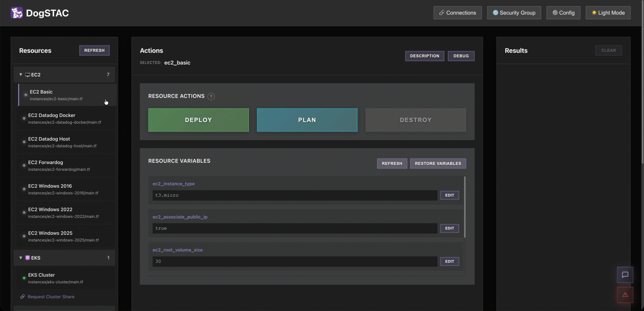644x311 pixels.
Task: Collapse the EC2 resource group
Action: [x=21, y=75]
